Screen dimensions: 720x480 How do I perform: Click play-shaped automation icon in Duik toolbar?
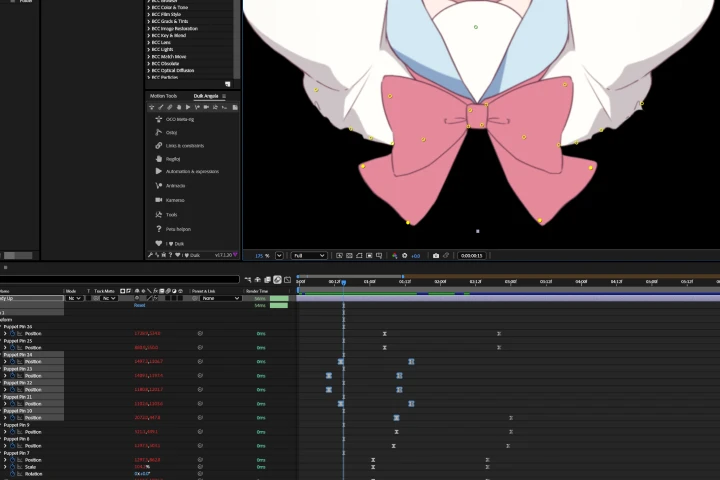[188, 107]
